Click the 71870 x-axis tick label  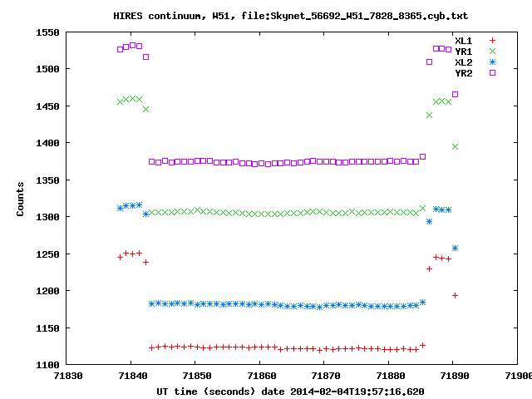(x=326, y=376)
